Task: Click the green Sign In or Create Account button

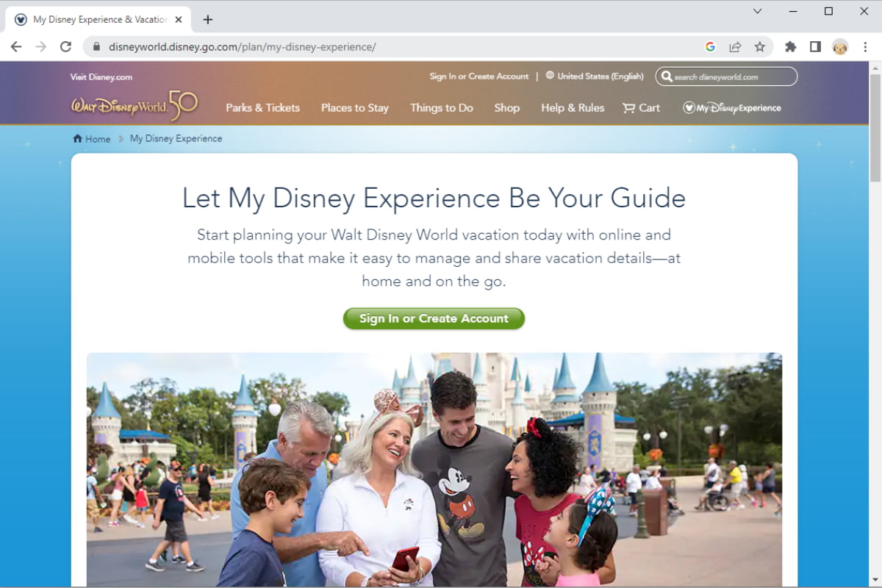Action: tap(434, 318)
